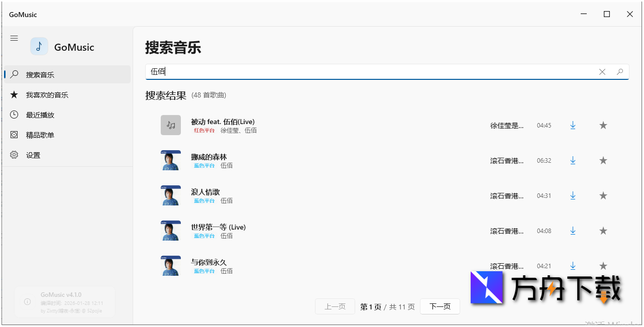Click the album thumbnail for 与你到永久

tap(171, 266)
